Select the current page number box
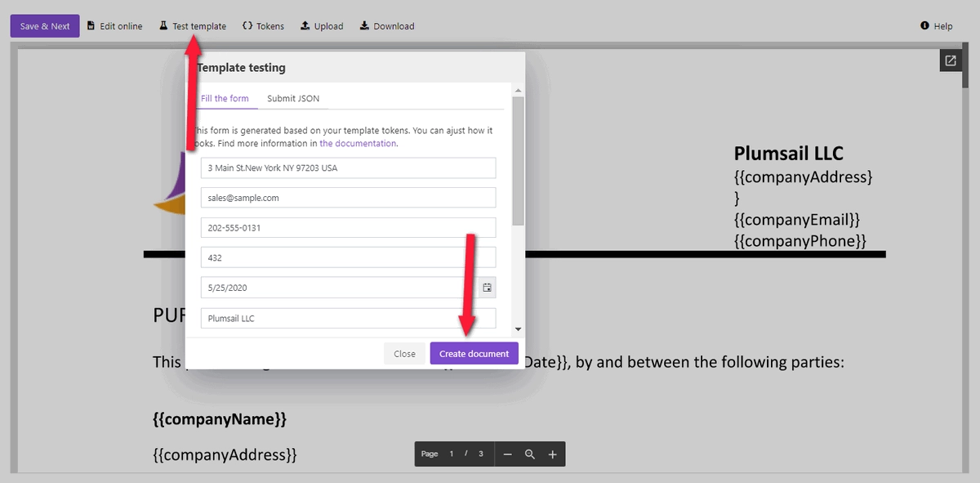Screen dimensions: 980x483 tap(451, 454)
